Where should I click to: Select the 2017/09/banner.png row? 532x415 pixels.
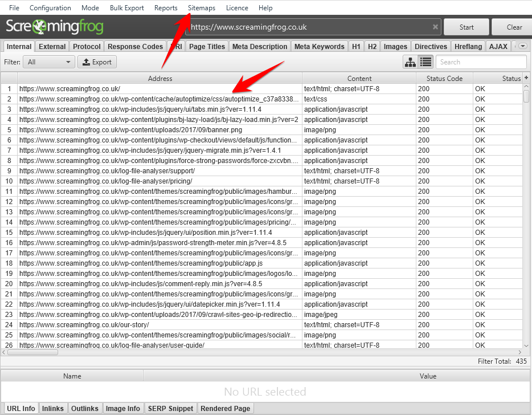[261, 130]
